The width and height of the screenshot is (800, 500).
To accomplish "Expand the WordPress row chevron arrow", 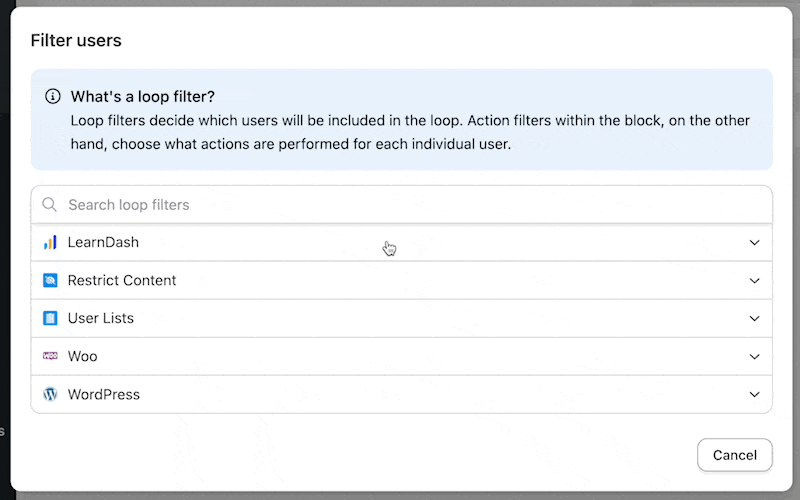I will click(754, 395).
